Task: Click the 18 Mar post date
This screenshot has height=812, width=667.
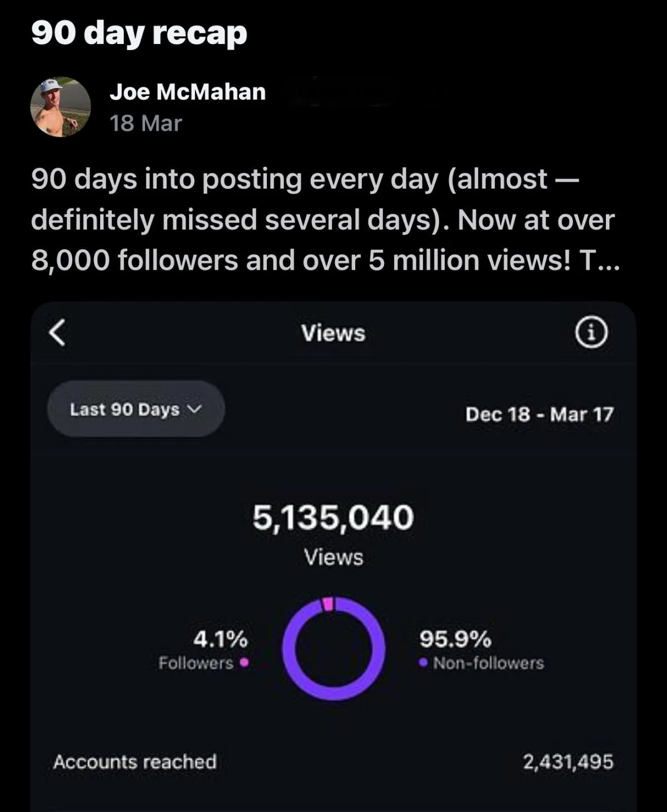Action: coord(146,123)
